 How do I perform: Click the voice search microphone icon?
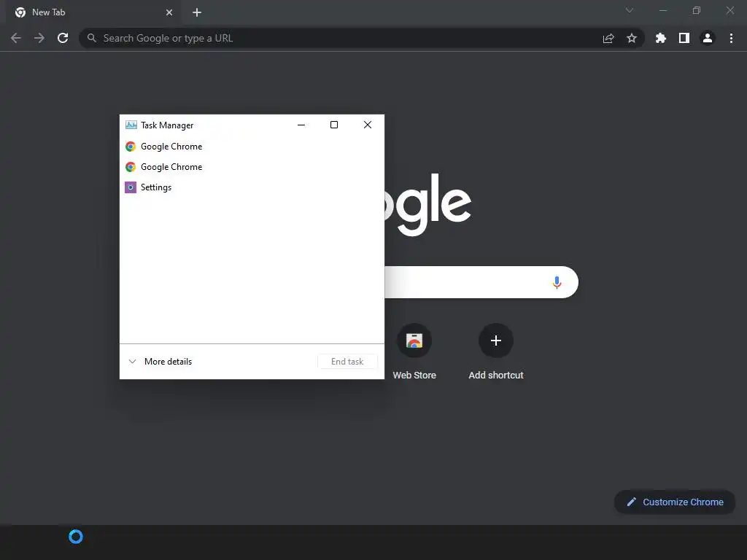tap(557, 282)
